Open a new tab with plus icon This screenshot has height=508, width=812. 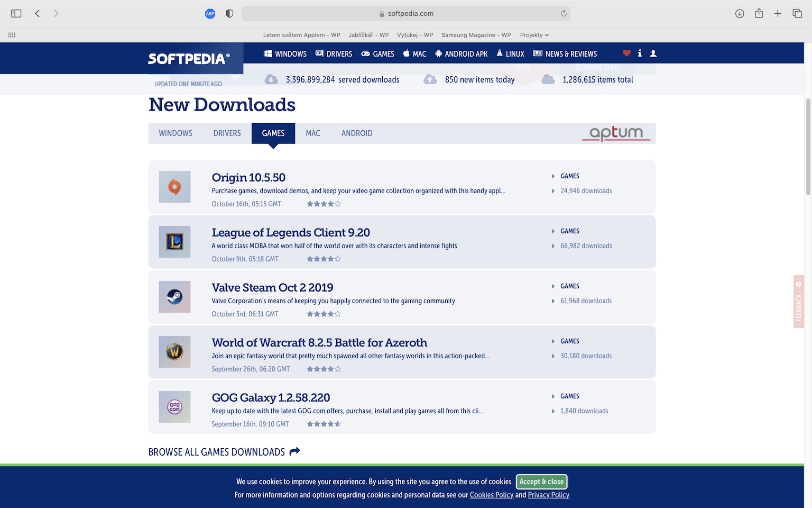point(778,14)
